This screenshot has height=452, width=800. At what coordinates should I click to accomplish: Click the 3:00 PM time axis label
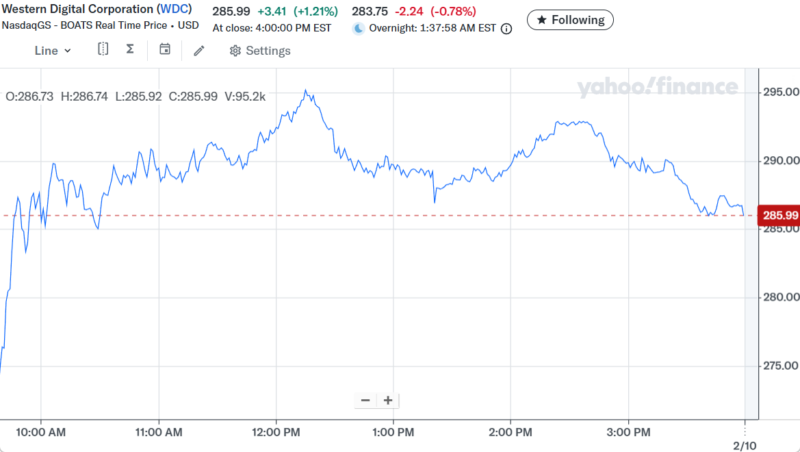pos(630,432)
